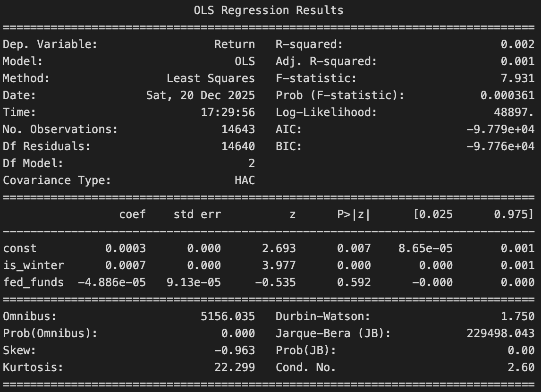Image resolution: width=541 pixels, height=392 pixels.
Task: Click the AIC value -9.779e+04
Action: tap(500, 129)
